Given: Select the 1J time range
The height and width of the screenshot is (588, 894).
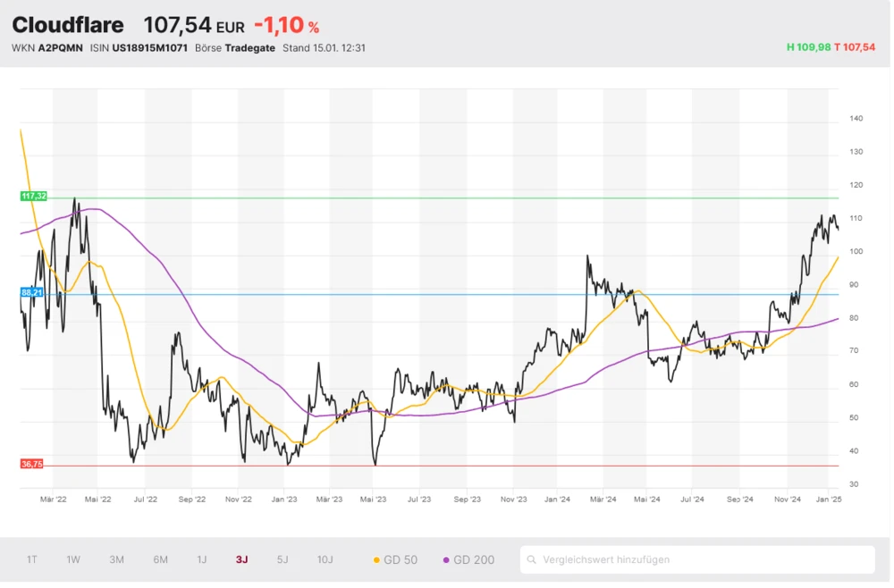Looking at the screenshot, I should [202, 560].
